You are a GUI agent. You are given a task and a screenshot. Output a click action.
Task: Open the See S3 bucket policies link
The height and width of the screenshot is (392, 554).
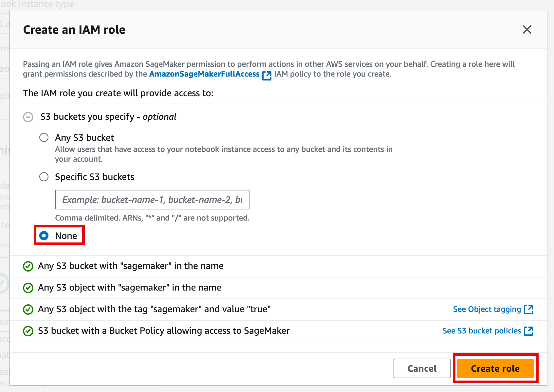[x=481, y=331]
